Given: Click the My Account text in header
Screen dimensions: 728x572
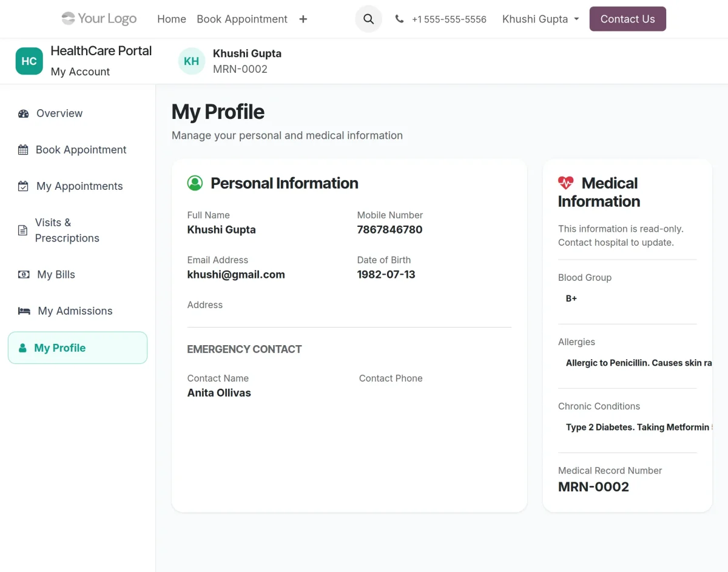Looking at the screenshot, I should pos(81,72).
